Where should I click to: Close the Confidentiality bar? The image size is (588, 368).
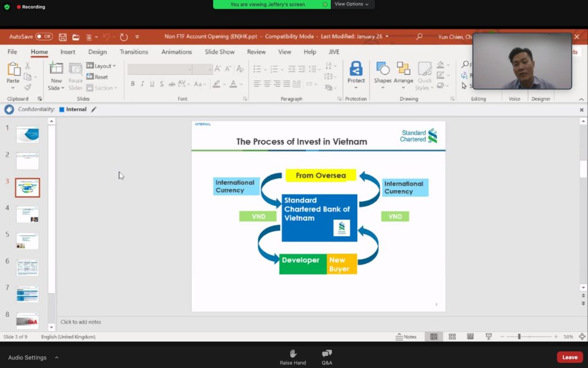click(x=582, y=110)
